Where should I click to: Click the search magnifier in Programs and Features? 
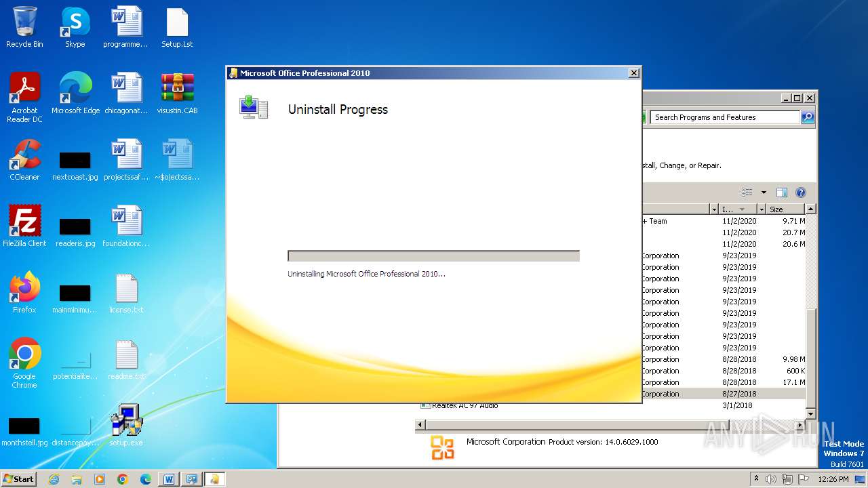click(807, 117)
